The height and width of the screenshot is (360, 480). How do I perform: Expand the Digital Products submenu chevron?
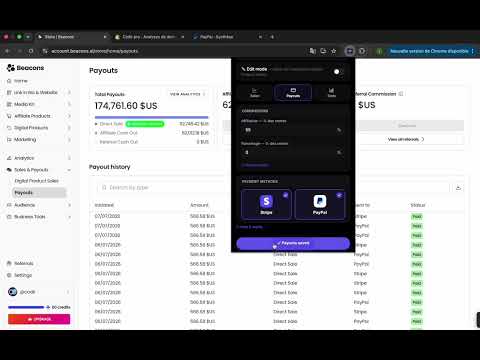coord(69,128)
